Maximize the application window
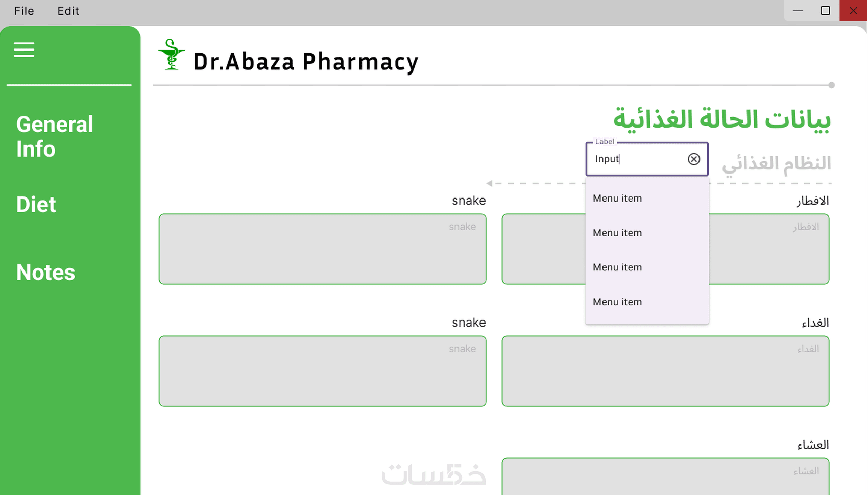 click(x=825, y=11)
